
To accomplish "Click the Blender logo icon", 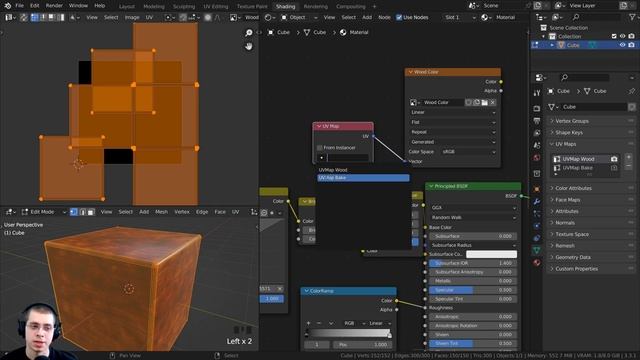I will [x=7, y=6].
